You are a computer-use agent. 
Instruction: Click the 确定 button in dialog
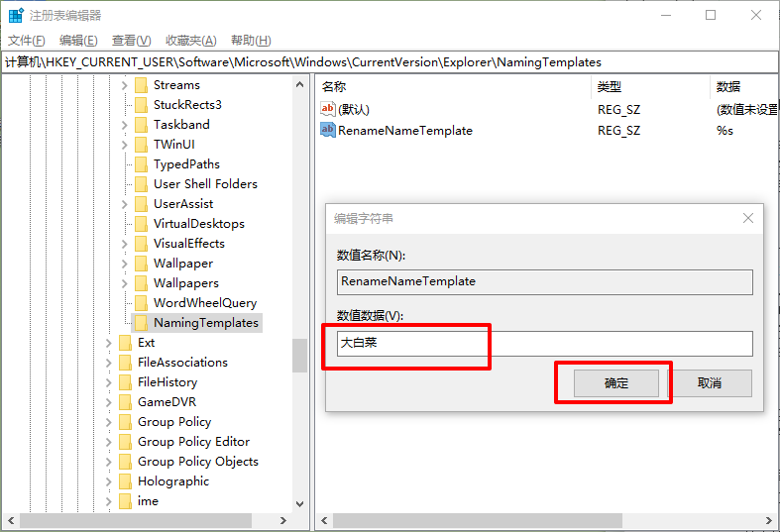pos(616,383)
